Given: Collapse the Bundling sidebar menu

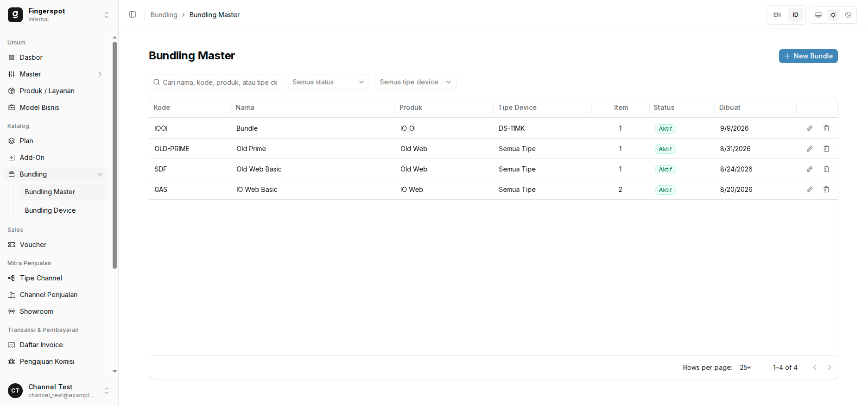Looking at the screenshot, I should (56, 174).
